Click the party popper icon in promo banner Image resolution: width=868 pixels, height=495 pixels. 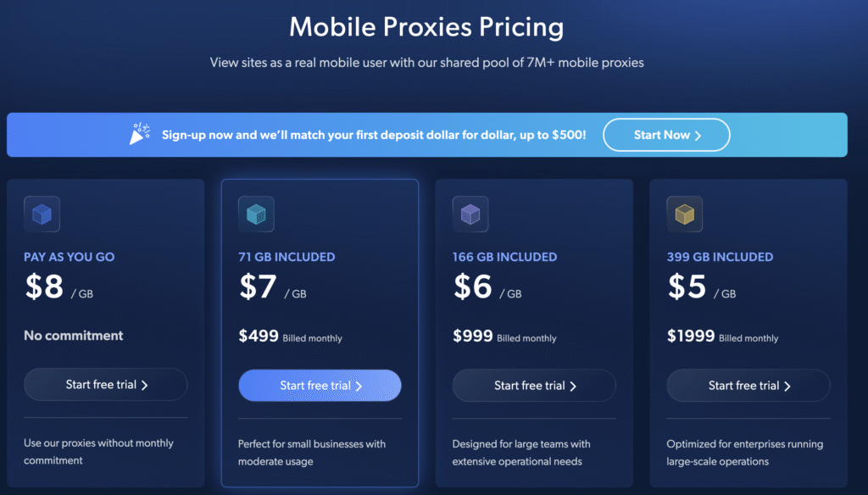[x=140, y=134]
